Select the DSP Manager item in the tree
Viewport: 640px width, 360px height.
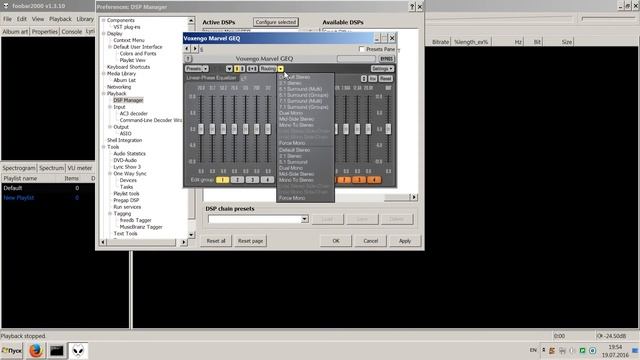(x=128, y=100)
